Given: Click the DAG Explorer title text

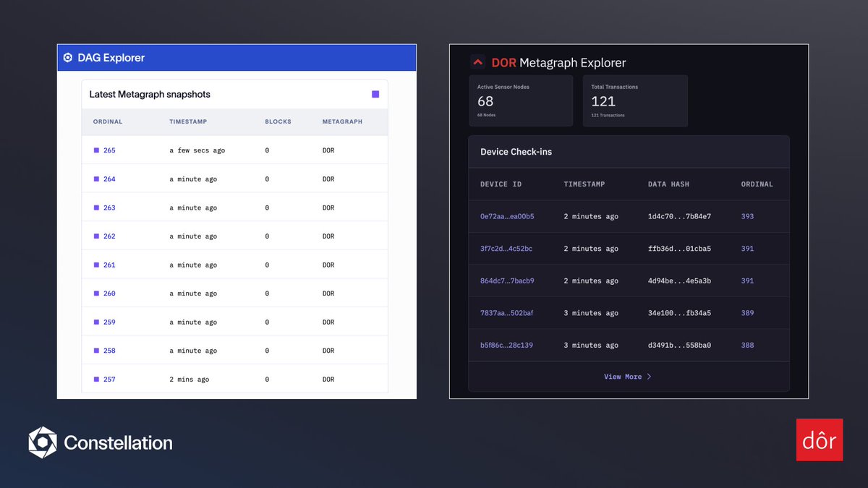Looking at the screenshot, I should coord(111,58).
